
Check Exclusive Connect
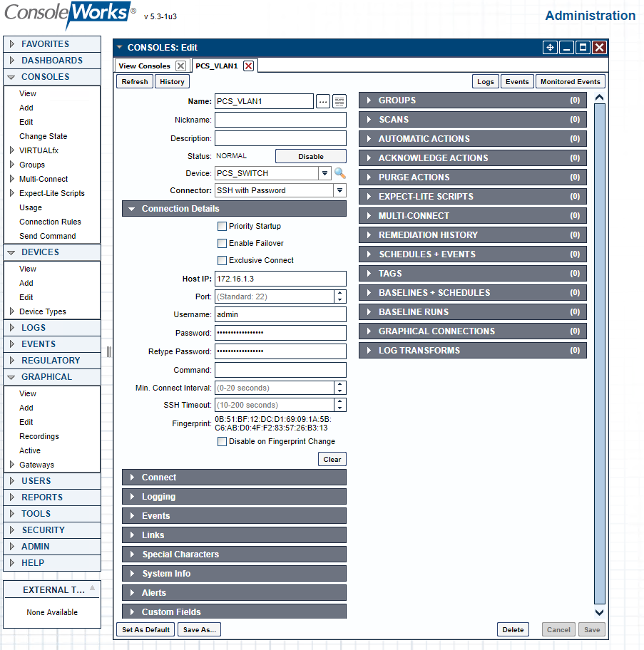click(221, 260)
